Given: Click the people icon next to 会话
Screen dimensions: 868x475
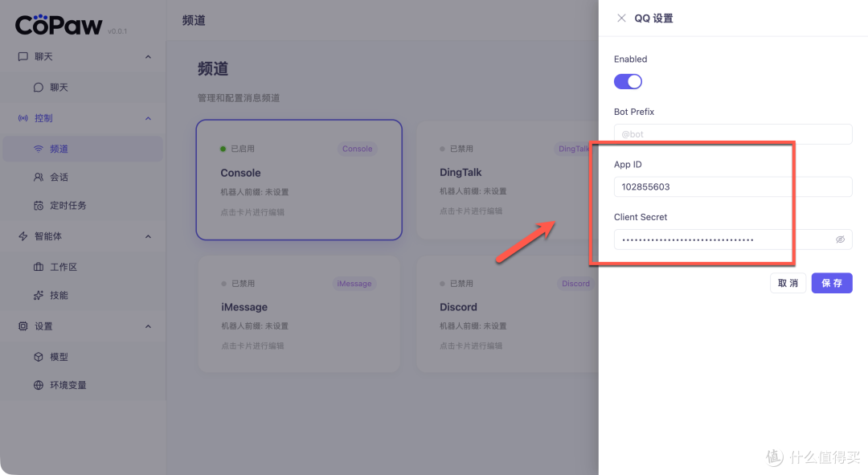Looking at the screenshot, I should tap(39, 177).
